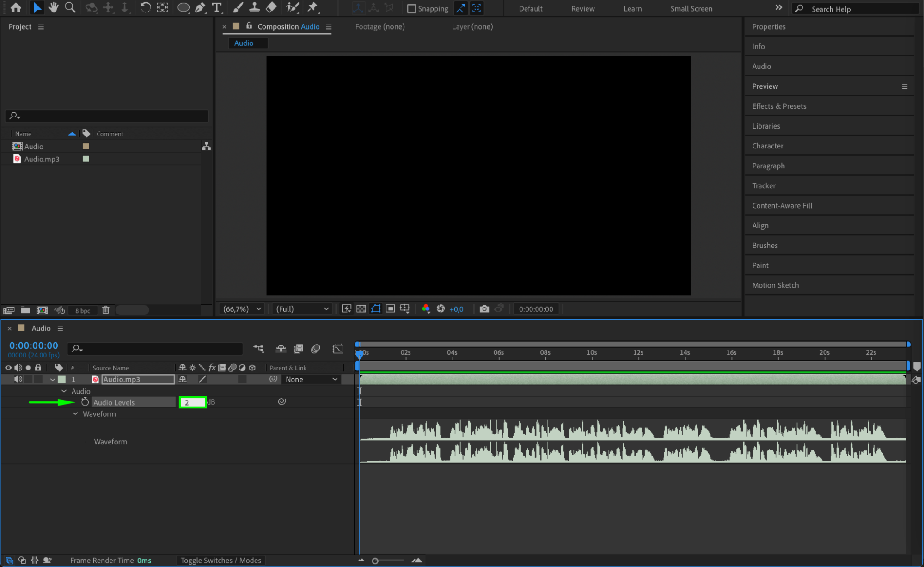Select the Puppet Pin tool
924x567 pixels.
coord(313,7)
